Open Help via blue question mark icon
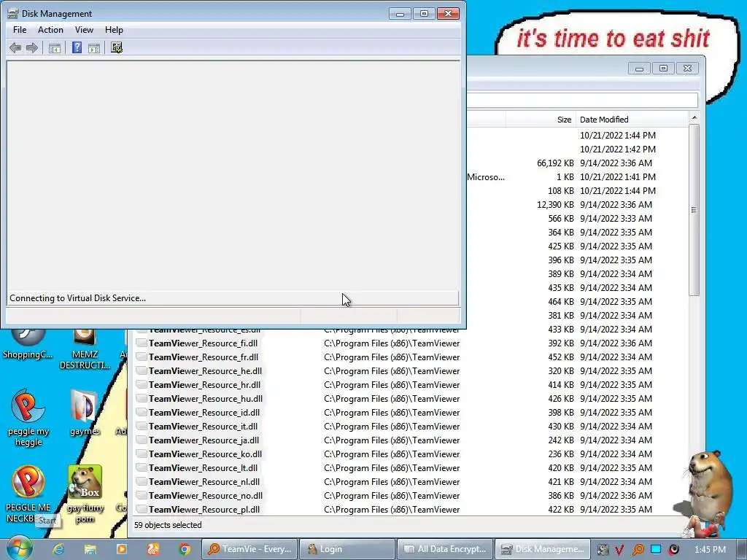 [x=77, y=47]
